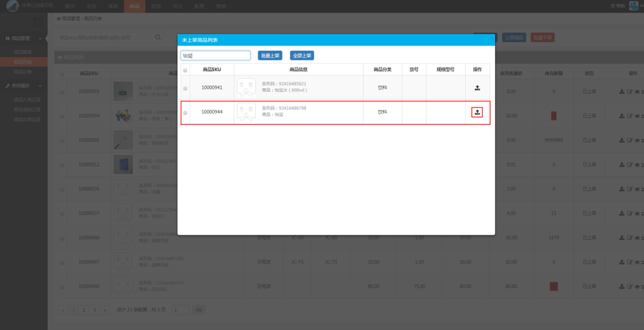Click the edit icon in background row 10000001
This screenshot has width=644, height=330.
[x=630, y=91]
